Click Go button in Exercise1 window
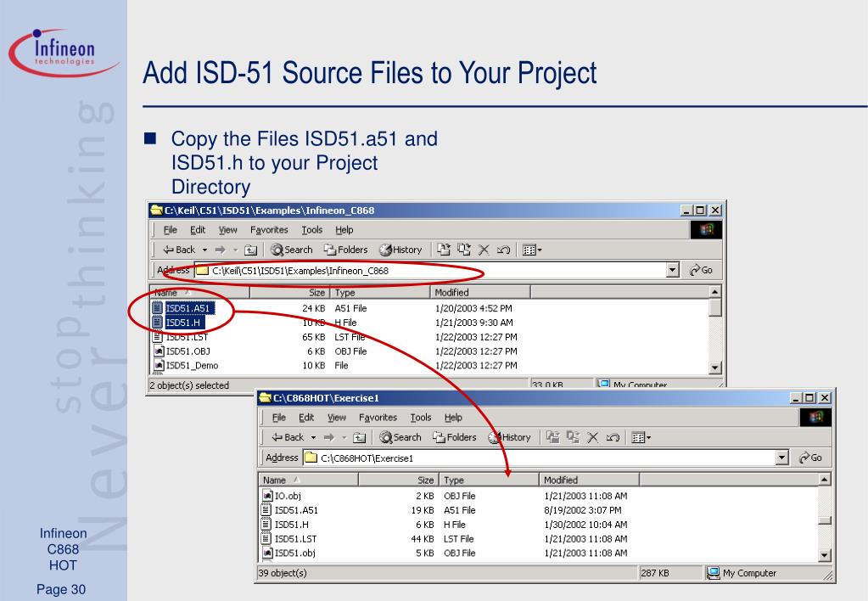The height and width of the screenshot is (601, 868). click(x=810, y=458)
